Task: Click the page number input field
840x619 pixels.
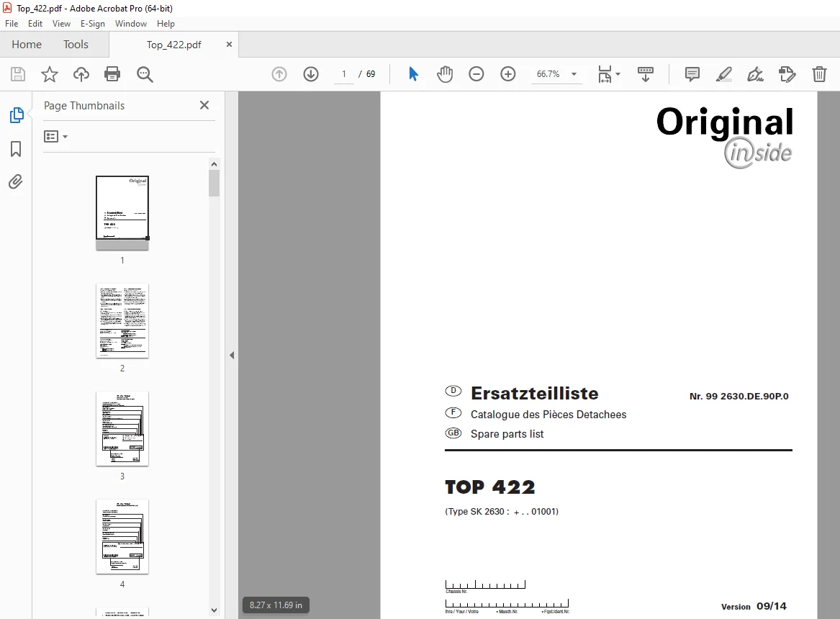Action: click(x=343, y=74)
